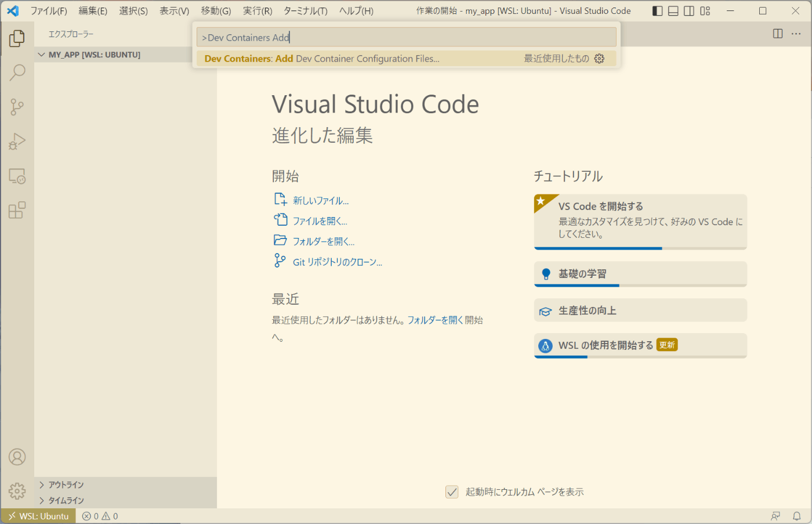Open the VS Code を開始する walkthrough card
Image resolution: width=812 pixels, height=524 pixels.
(x=640, y=222)
